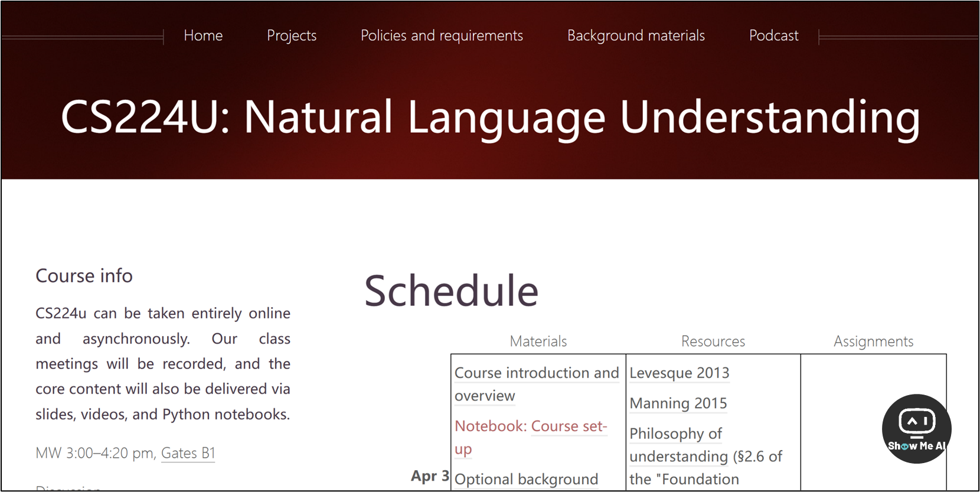Click the Resources column header
980x492 pixels.
point(713,341)
